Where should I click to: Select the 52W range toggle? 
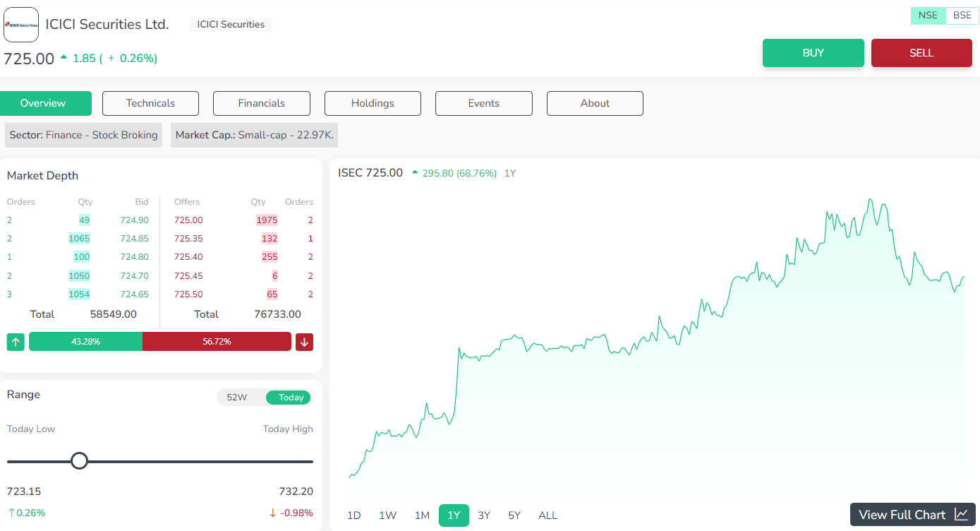tap(236, 398)
